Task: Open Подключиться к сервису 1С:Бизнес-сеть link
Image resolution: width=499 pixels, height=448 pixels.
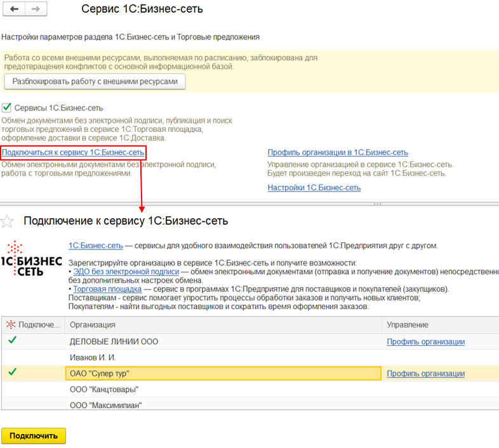Action: (x=73, y=152)
